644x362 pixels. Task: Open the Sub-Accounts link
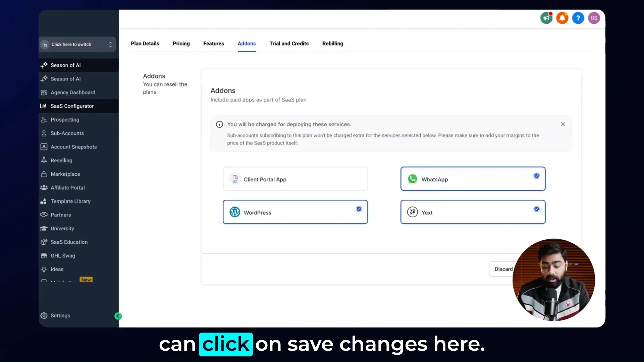point(67,133)
